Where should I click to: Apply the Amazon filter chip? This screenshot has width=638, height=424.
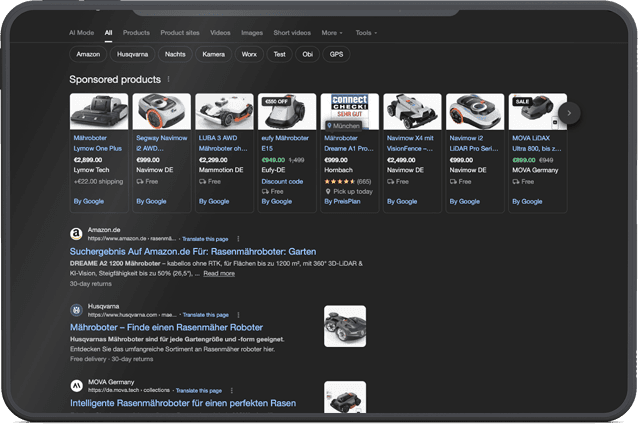coord(88,54)
